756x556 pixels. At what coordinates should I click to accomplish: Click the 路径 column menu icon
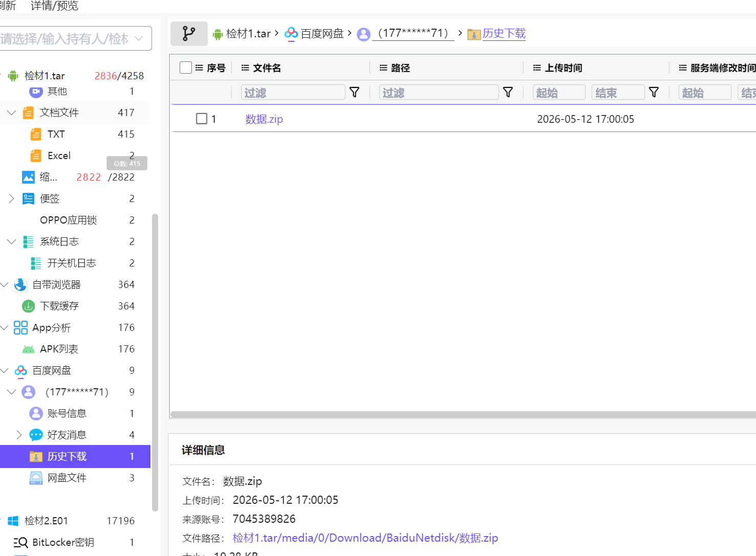coord(383,68)
